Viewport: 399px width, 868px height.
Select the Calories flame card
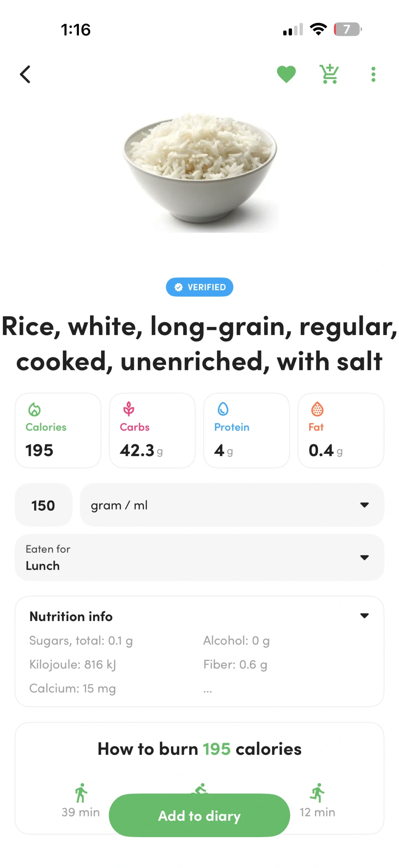pyautogui.click(x=58, y=430)
